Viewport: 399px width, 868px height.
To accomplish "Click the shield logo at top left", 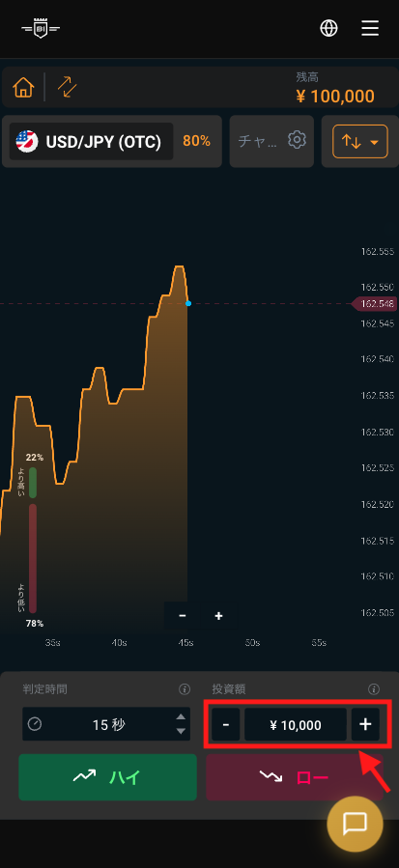I will 41,28.
